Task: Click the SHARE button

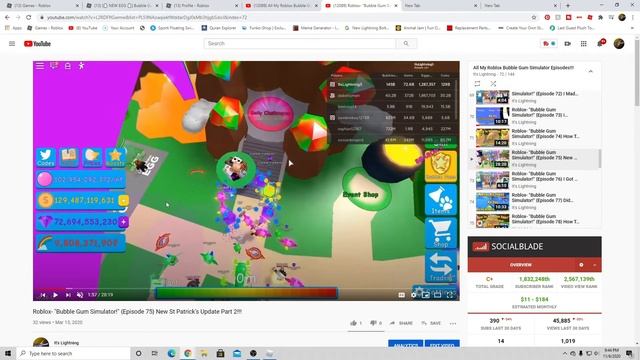Action: pyautogui.click(x=401, y=323)
